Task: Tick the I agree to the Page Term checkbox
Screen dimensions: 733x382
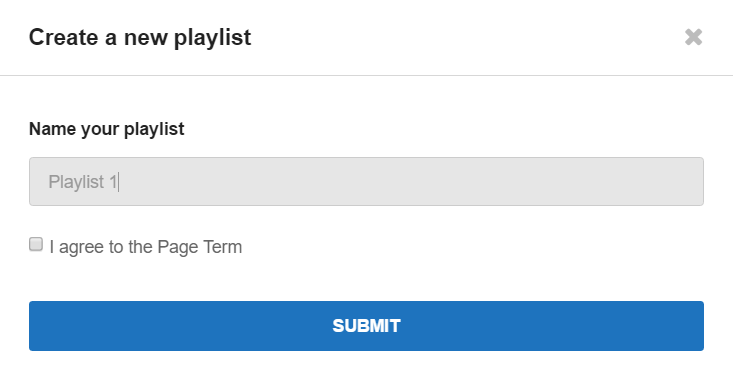Action: tap(36, 244)
